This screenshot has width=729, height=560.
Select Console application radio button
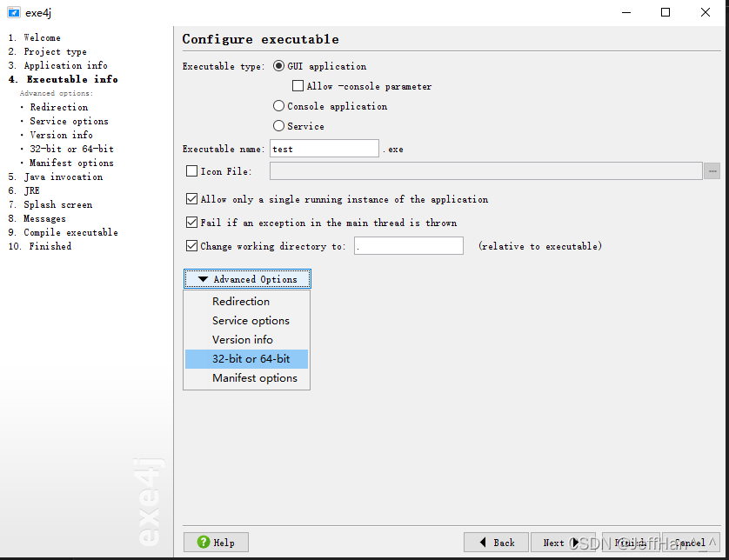(278, 106)
